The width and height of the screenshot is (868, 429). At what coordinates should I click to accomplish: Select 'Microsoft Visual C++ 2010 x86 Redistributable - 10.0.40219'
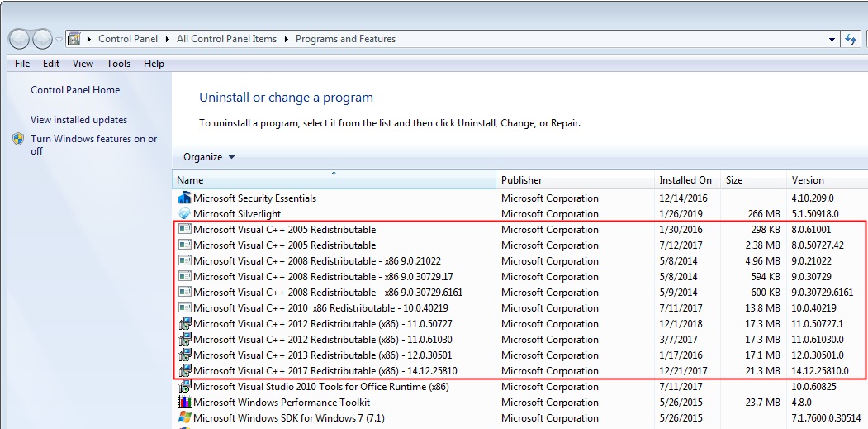(x=320, y=307)
